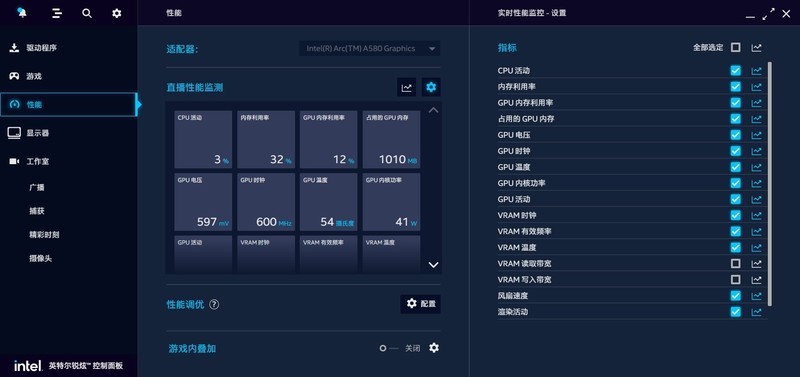Screen dimensions: 800x377
Task: Uncheck the 占用的 GPU 内存 checkbox
Action: 735,119
